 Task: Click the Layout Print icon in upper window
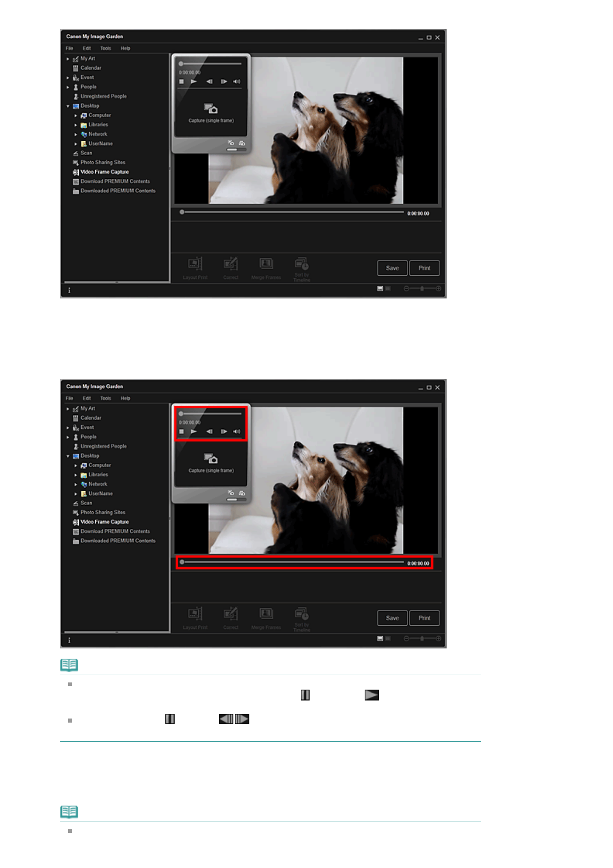click(195, 264)
